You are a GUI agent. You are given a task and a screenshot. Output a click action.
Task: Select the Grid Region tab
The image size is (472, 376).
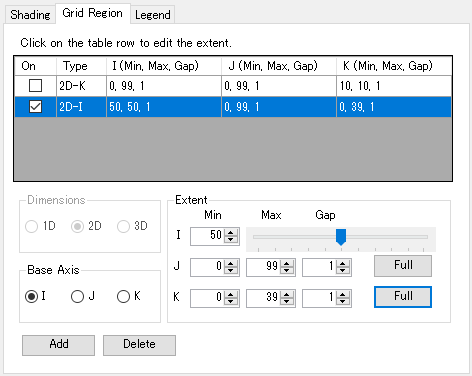(x=92, y=13)
